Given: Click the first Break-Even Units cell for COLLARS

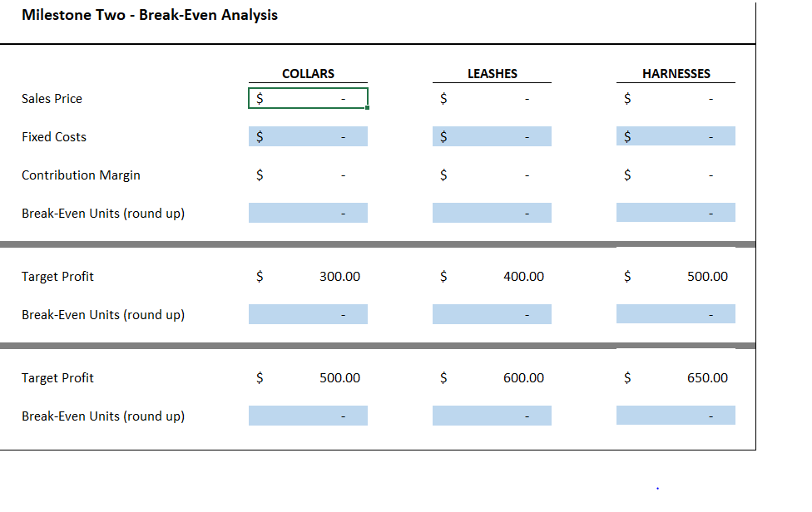Looking at the screenshot, I should click(308, 213).
